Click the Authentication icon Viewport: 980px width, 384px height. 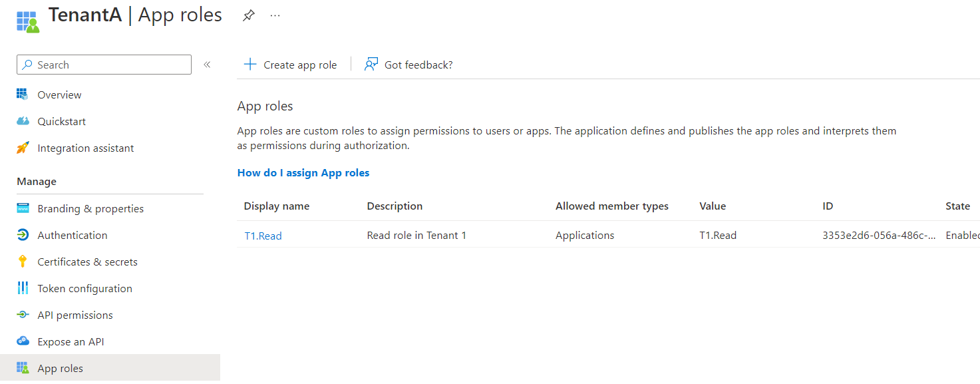click(x=23, y=235)
